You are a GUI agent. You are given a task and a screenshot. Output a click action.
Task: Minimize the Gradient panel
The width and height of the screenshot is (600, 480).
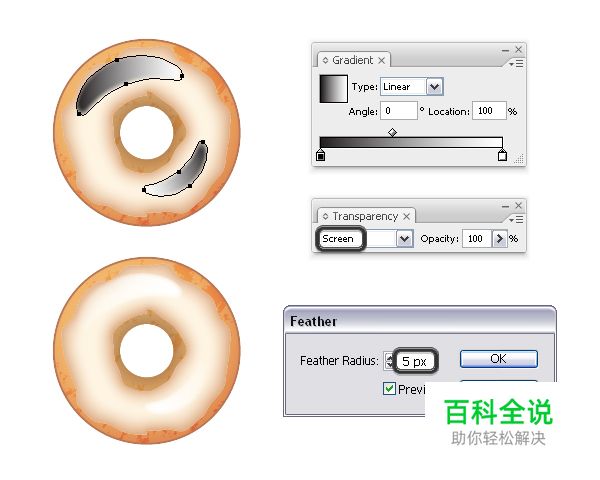pyautogui.click(x=505, y=50)
